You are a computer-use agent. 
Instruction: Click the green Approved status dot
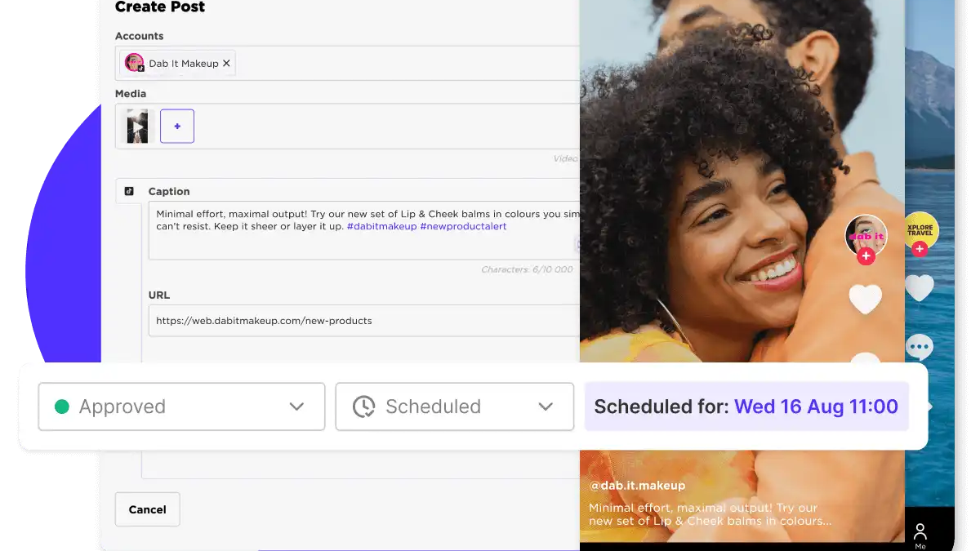61,407
